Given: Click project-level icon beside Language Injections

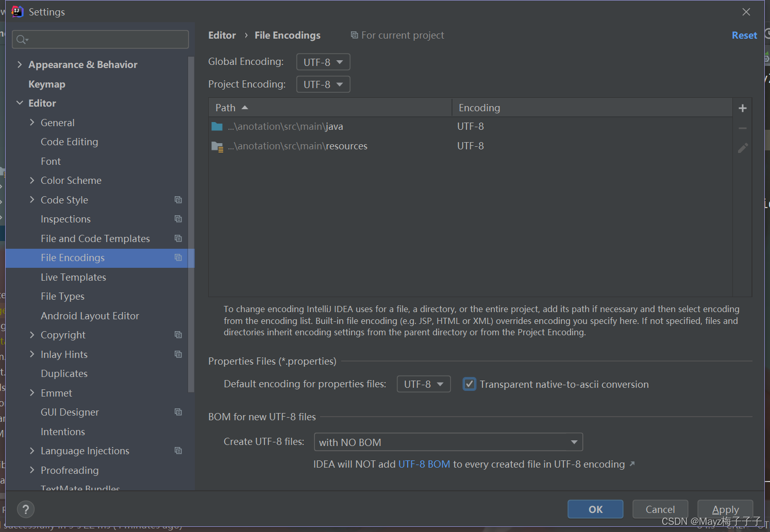Looking at the screenshot, I should [178, 451].
